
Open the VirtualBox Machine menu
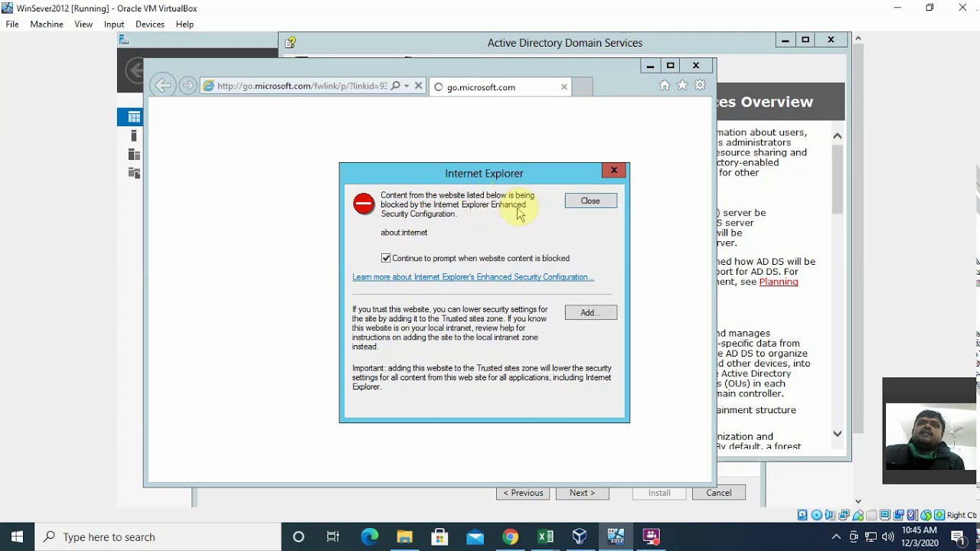47,24
